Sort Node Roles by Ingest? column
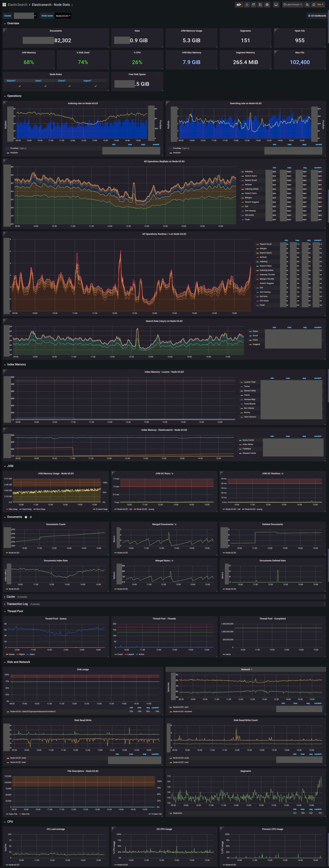This screenshot has width=329, height=868. tap(87, 81)
